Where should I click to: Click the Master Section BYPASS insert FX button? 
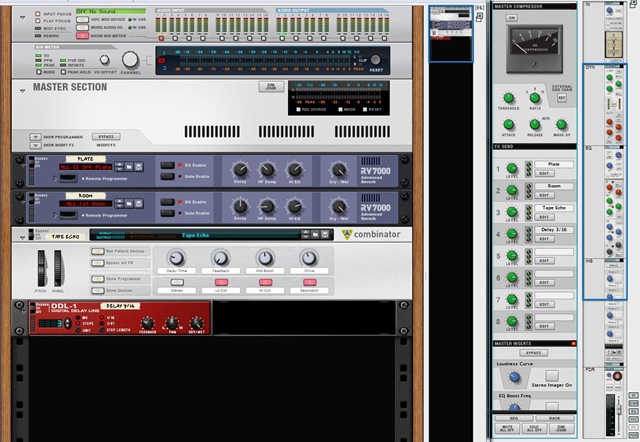(106, 136)
